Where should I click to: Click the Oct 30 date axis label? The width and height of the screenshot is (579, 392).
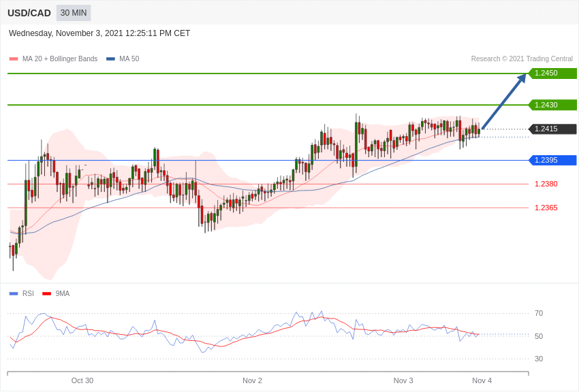[x=82, y=380]
